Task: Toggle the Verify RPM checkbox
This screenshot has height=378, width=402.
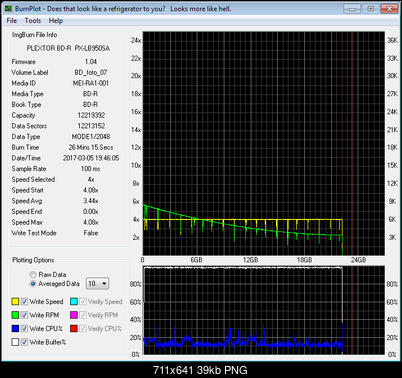Action: (83, 315)
